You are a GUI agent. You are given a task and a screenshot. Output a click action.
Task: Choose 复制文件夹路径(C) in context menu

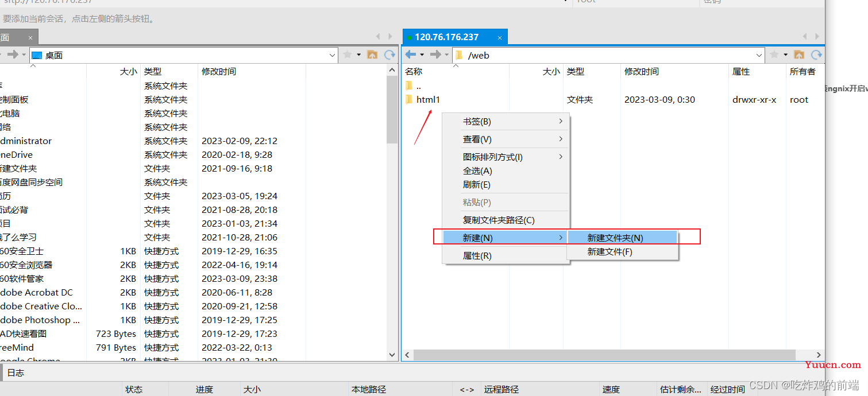506,220
